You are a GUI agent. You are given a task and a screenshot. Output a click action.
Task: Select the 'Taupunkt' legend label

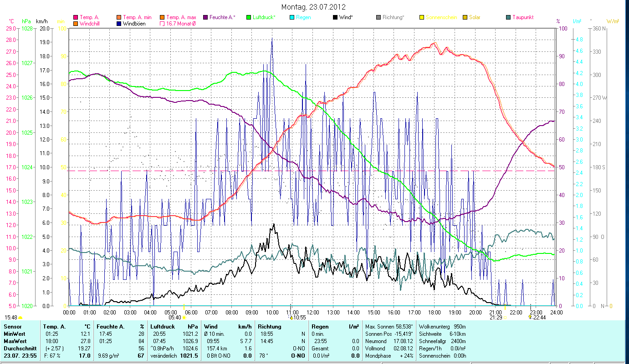click(x=523, y=17)
